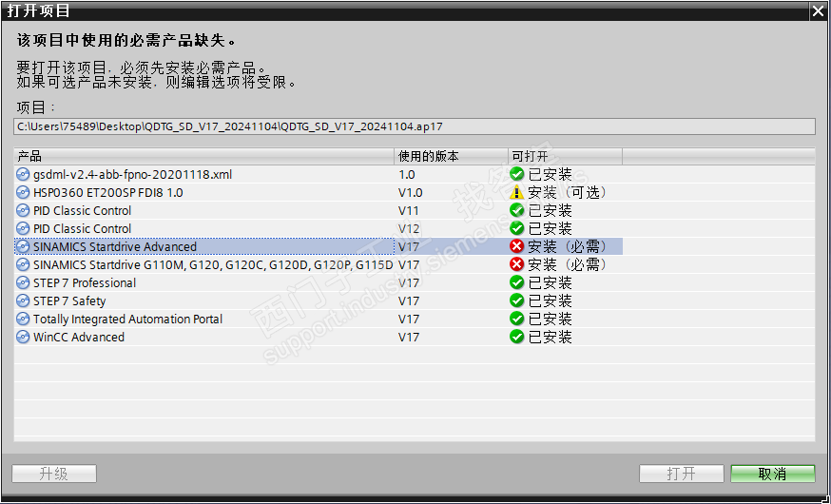831x504 pixels.
Task: Click the product icon beside STEP 7 Safety
Action: [x=23, y=300]
